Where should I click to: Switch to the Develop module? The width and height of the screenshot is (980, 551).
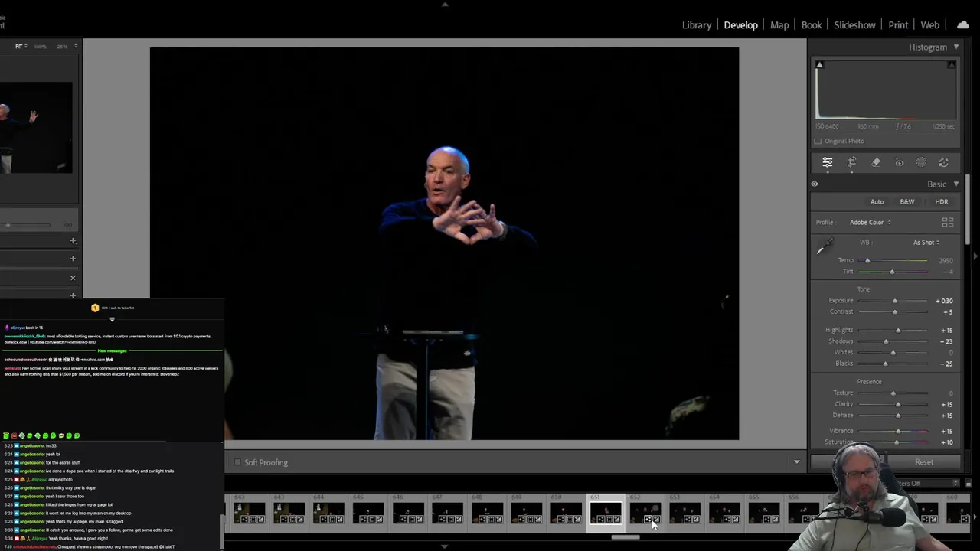740,25
